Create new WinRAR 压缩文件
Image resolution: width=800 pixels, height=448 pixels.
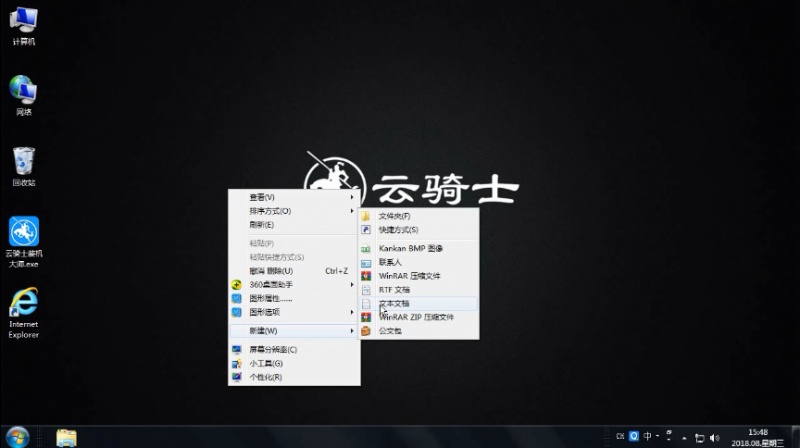419,276
